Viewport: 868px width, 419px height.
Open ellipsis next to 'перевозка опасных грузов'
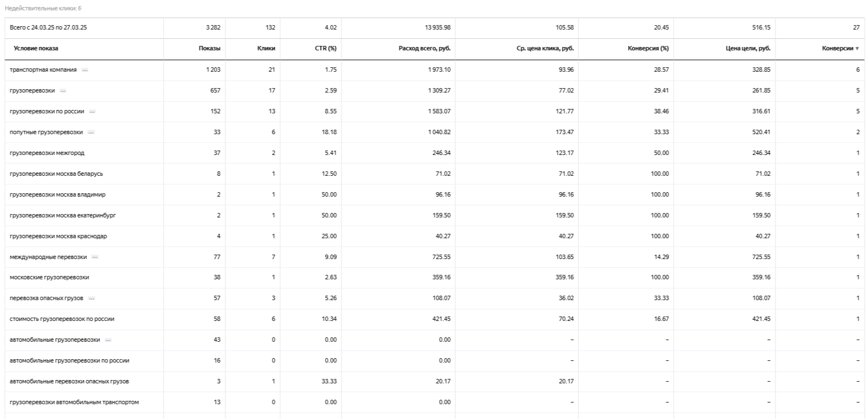point(91,299)
